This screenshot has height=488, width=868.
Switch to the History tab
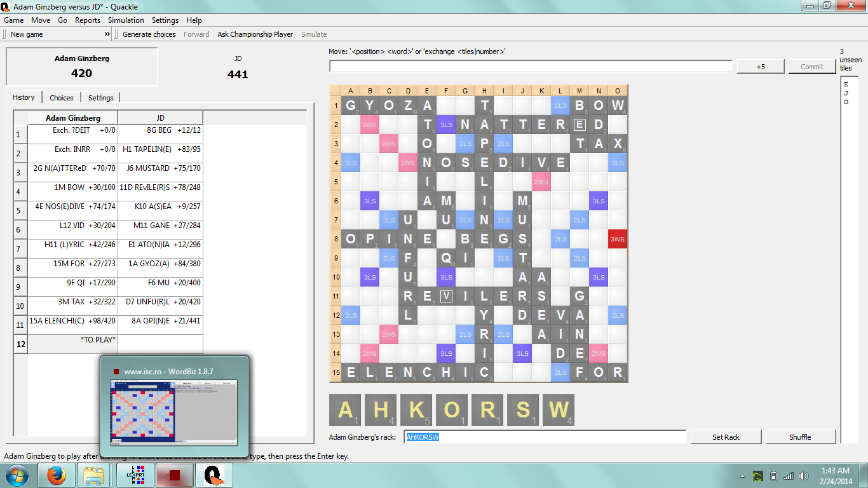24,97
